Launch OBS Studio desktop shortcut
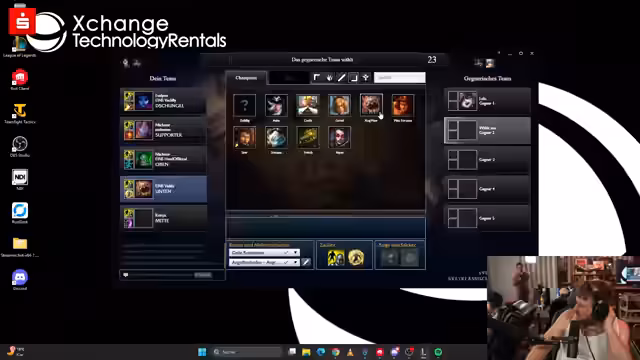The image size is (640, 360). pos(20,146)
